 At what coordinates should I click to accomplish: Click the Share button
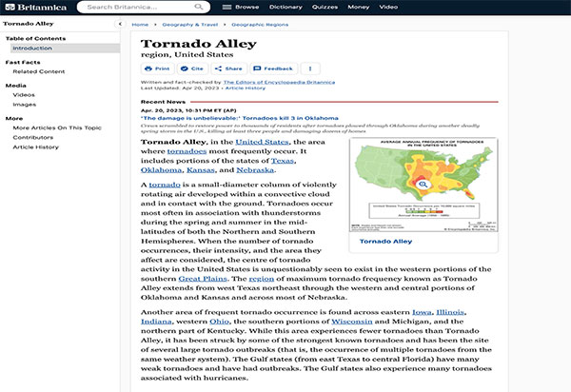point(228,69)
